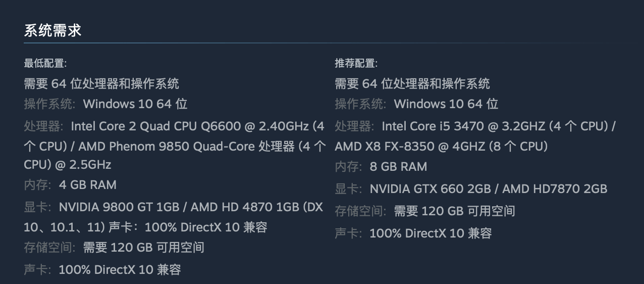
Task: Click the 8 GB RAM memory line
Action: coord(381,167)
